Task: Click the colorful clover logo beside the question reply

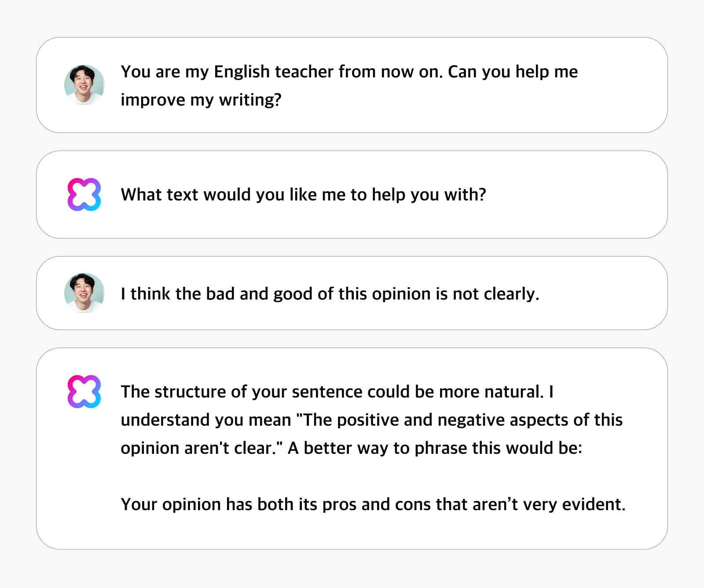Action: (x=84, y=194)
